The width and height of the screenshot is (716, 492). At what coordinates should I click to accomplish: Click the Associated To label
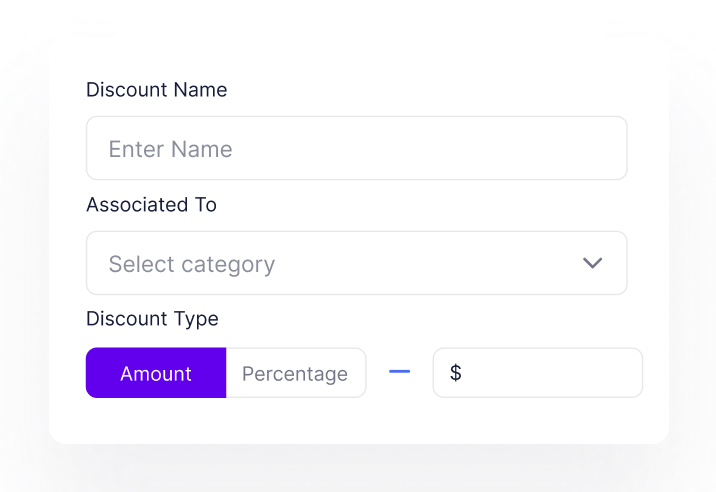(x=152, y=205)
